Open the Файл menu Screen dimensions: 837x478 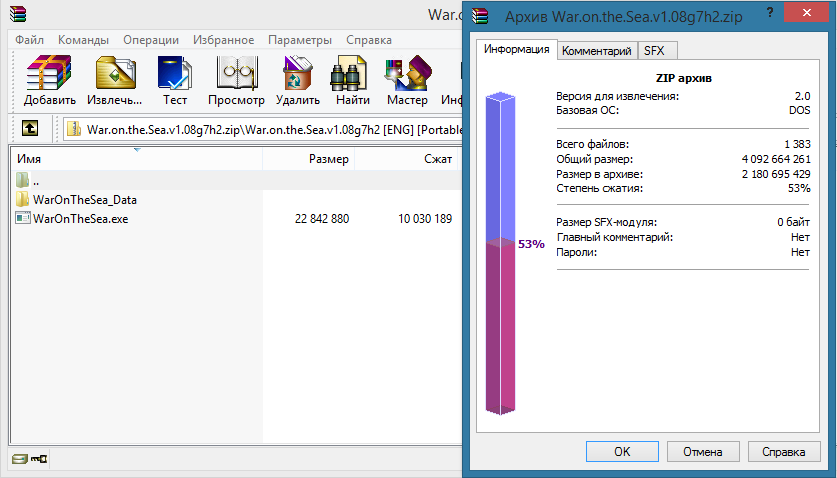(29, 40)
